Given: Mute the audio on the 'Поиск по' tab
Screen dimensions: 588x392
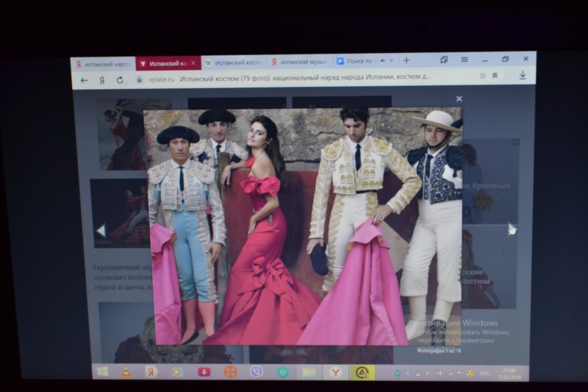Looking at the screenshot, I should (383, 60).
